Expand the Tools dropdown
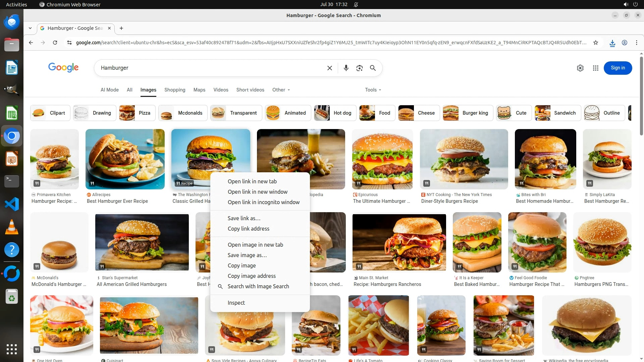The image size is (644, 362). point(373,90)
